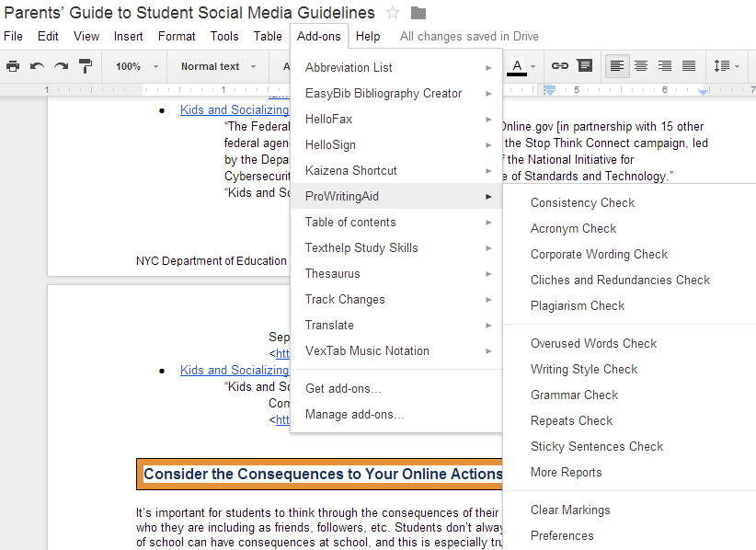Insert a link using the chain icon
The image size is (756, 550).
(x=560, y=65)
